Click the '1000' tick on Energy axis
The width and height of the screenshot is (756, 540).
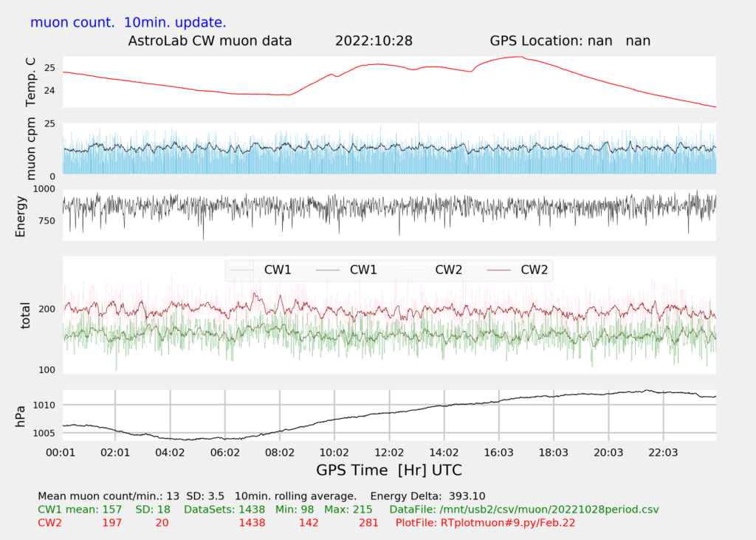click(44, 189)
